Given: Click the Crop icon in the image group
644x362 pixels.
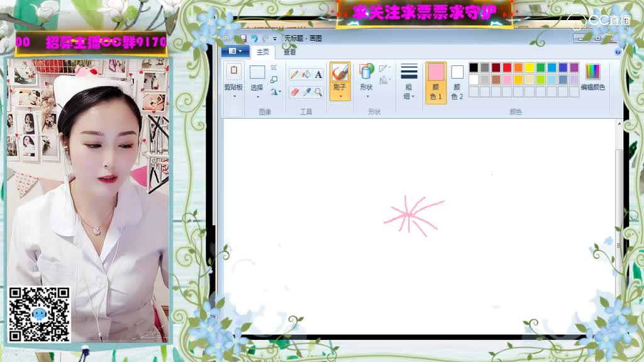Looking at the screenshot, I should point(274,67).
